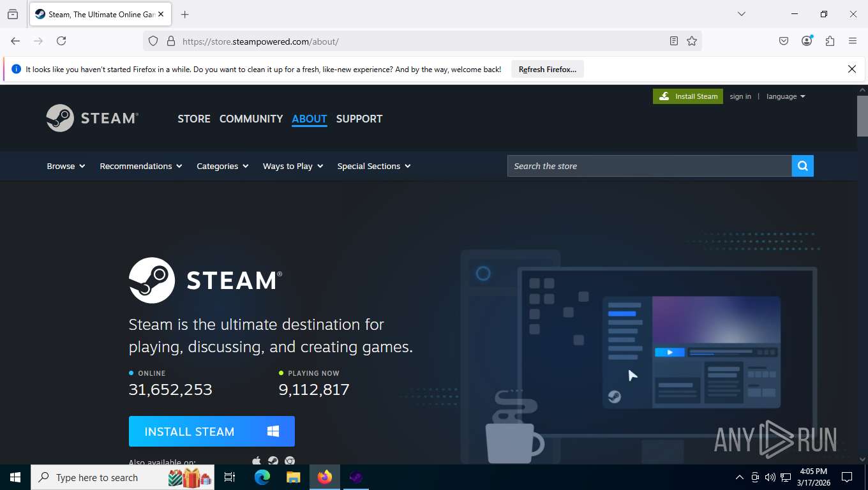The width and height of the screenshot is (868, 490).
Task: Open the list all tabs chevron
Action: pyautogui.click(x=741, y=14)
